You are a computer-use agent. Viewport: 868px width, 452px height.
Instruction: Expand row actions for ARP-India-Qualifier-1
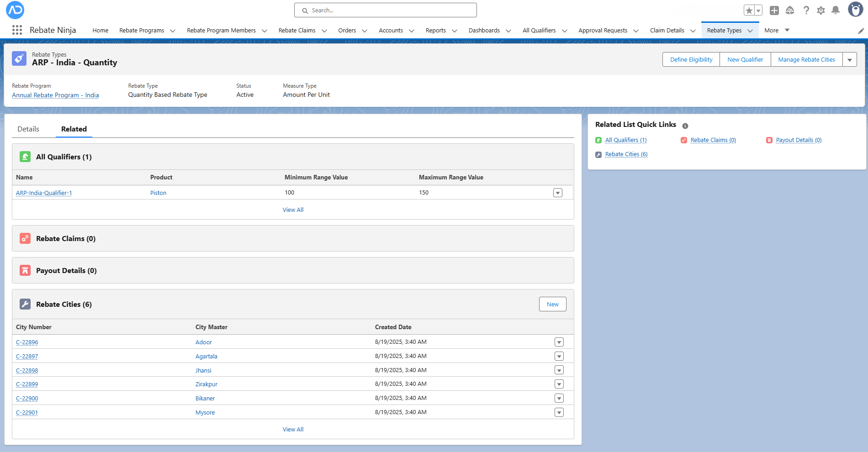click(557, 193)
